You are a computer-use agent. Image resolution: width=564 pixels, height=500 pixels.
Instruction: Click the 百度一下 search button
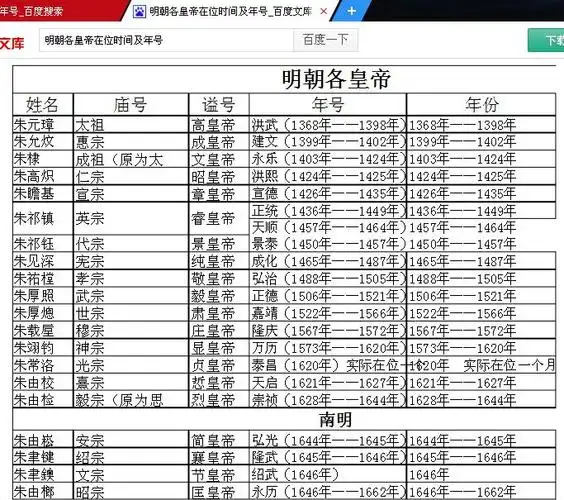point(326,40)
